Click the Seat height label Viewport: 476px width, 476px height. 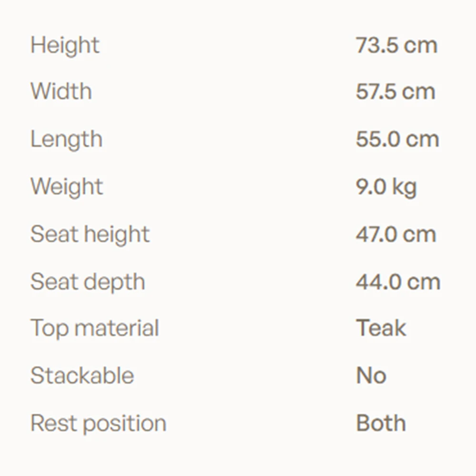point(90,235)
